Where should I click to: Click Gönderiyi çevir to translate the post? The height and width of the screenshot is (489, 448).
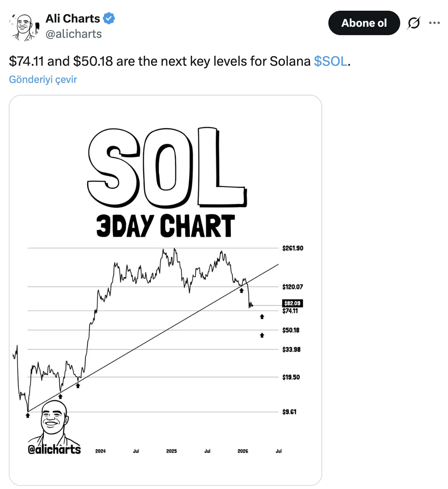(x=43, y=79)
